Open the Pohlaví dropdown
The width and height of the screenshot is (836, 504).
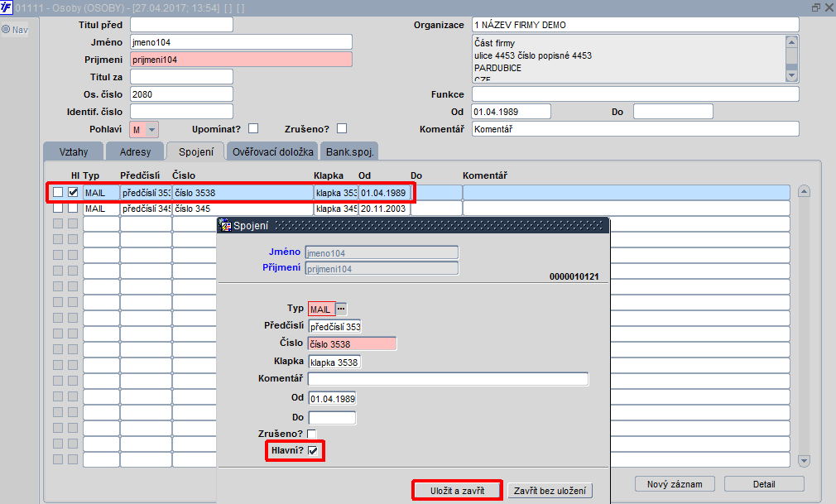(x=152, y=130)
